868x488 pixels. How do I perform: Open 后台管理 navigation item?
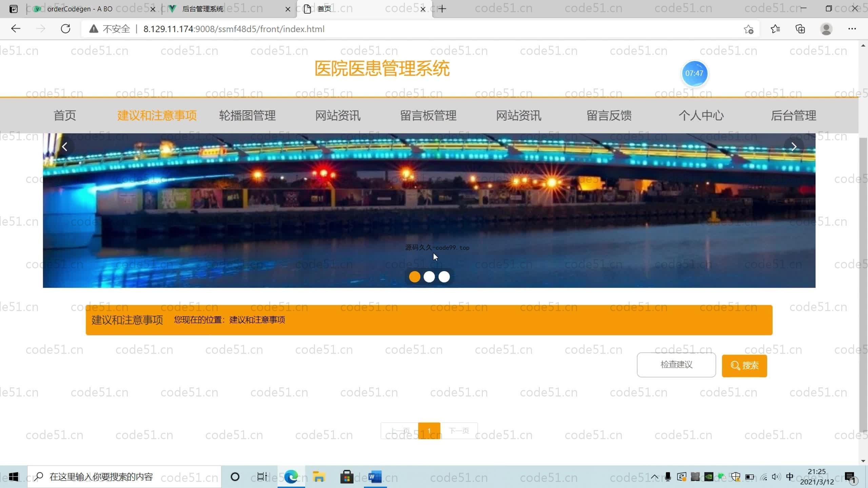(793, 116)
